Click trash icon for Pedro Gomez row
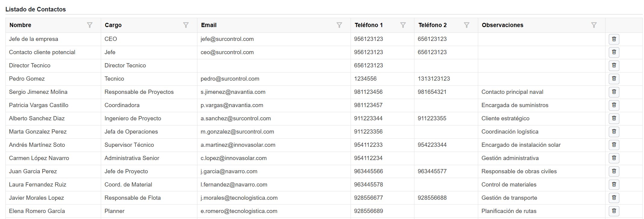This screenshot has height=219, width=644. point(614,79)
